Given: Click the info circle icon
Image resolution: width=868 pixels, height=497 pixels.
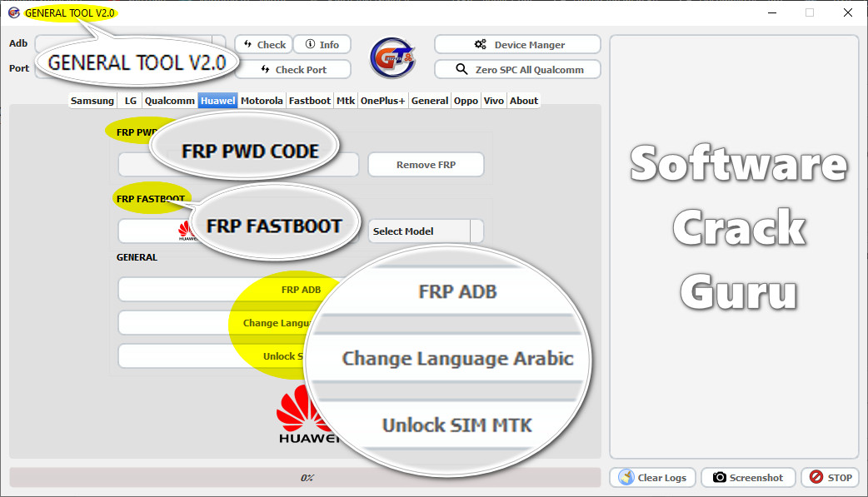Looking at the screenshot, I should (x=310, y=44).
